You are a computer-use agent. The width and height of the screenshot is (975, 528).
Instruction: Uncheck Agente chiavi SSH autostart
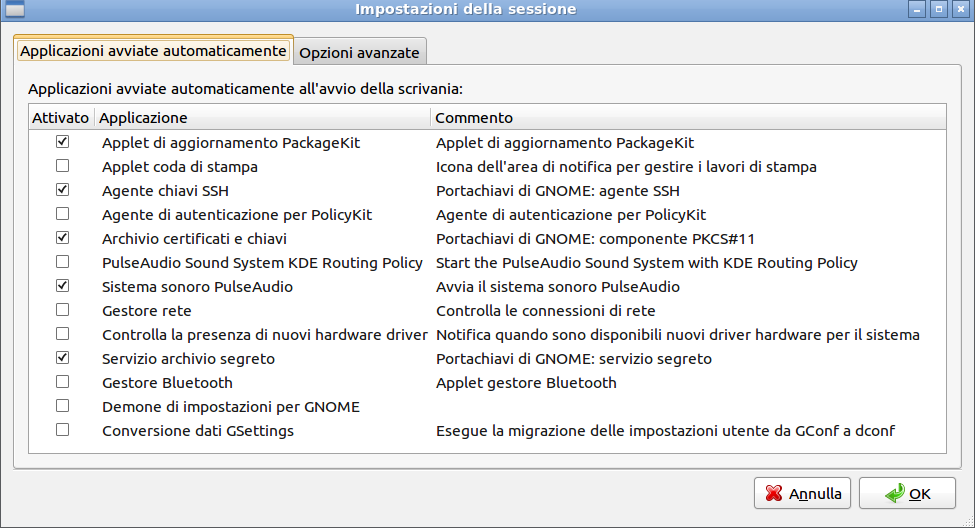click(x=63, y=190)
